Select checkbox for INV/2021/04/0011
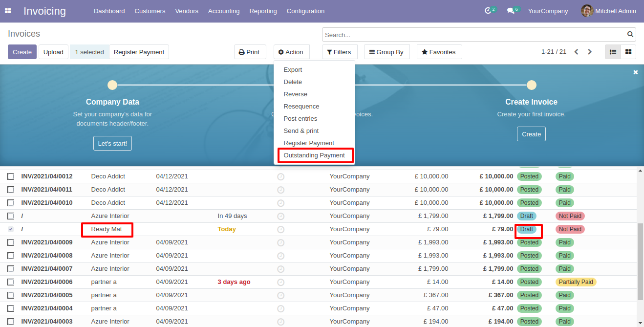This screenshot has width=644, height=327. point(11,190)
